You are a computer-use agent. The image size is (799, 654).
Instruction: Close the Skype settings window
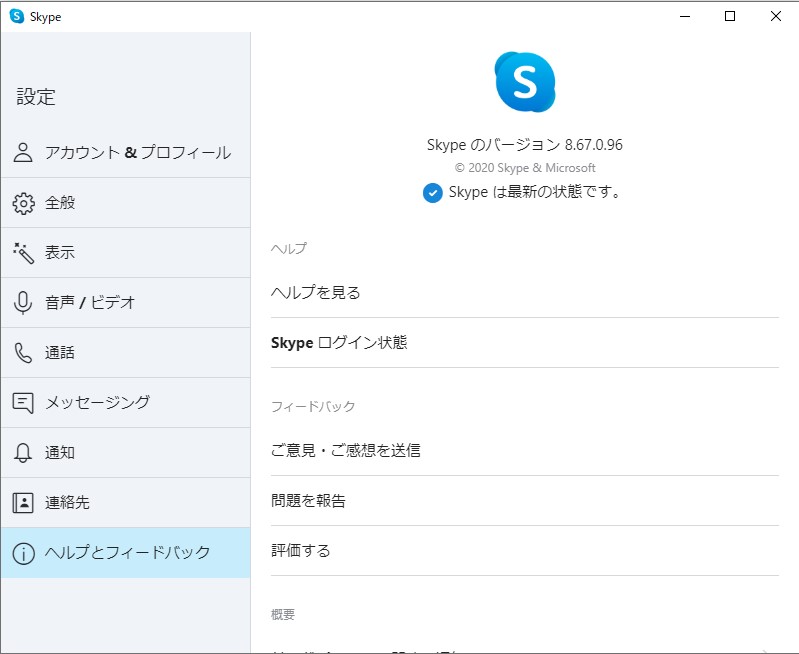click(x=776, y=16)
